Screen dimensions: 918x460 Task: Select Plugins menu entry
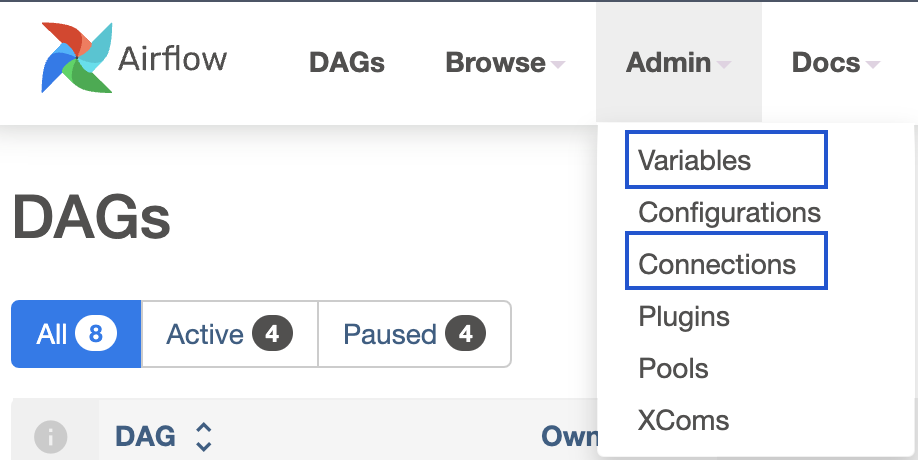point(684,317)
